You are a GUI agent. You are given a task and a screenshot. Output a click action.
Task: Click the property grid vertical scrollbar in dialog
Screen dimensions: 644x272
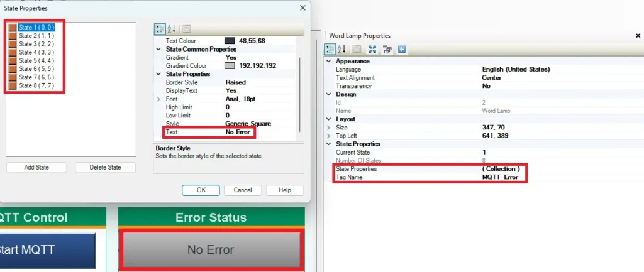click(300, 94)
